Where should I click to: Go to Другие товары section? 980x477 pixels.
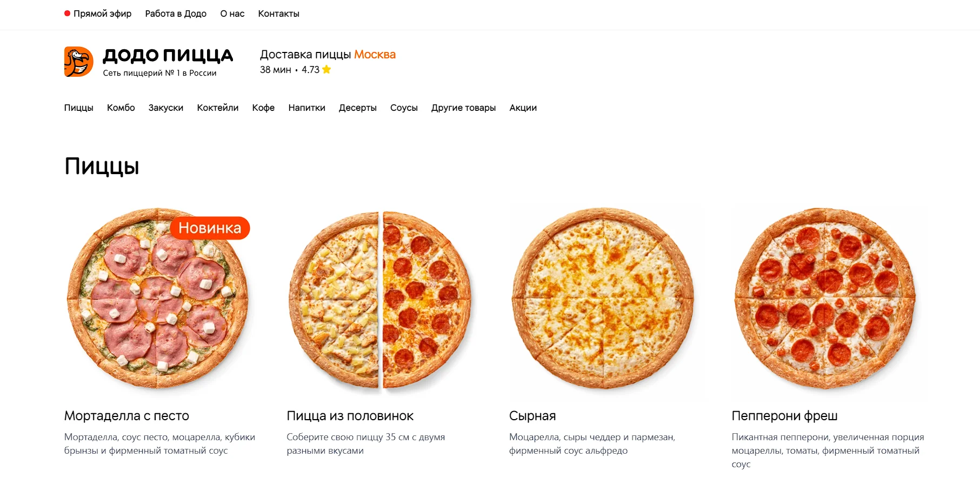click(x=464, y=108)
